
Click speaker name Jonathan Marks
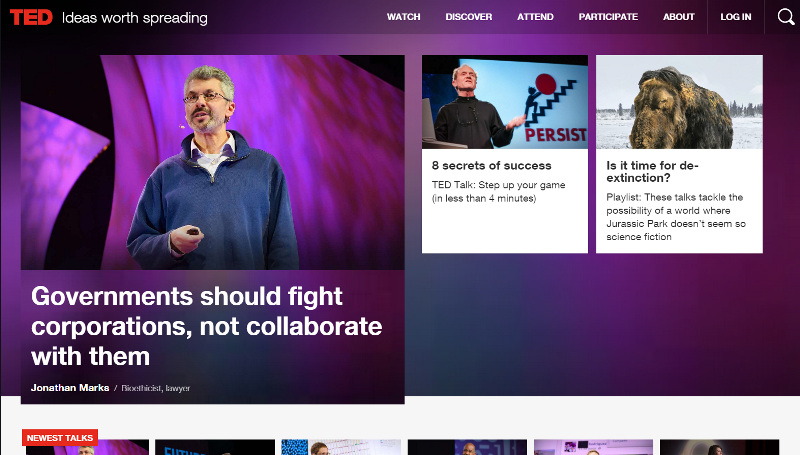pos(70,388)
